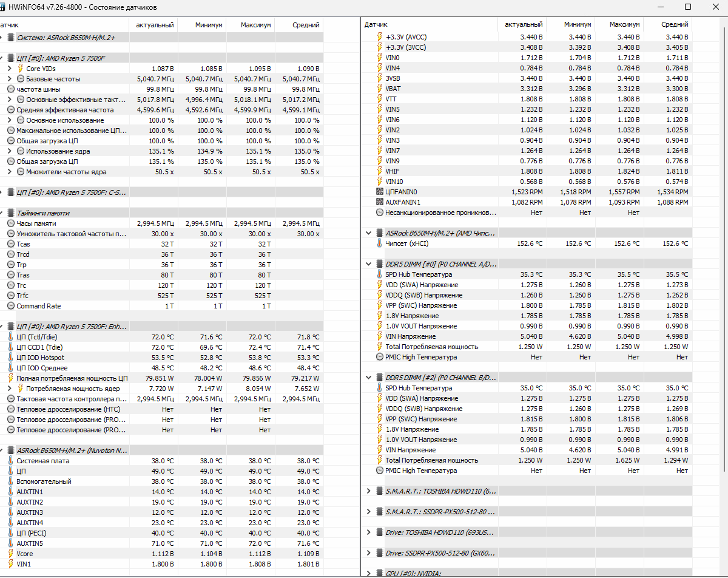Select the 1,523 RPM value of ЦПFANIN0

527,192
